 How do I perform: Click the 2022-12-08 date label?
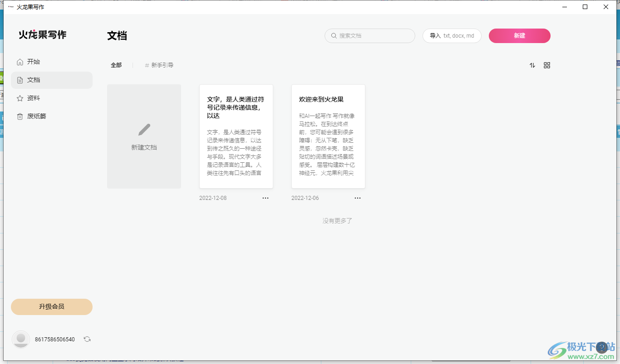(x=213, y=198)
